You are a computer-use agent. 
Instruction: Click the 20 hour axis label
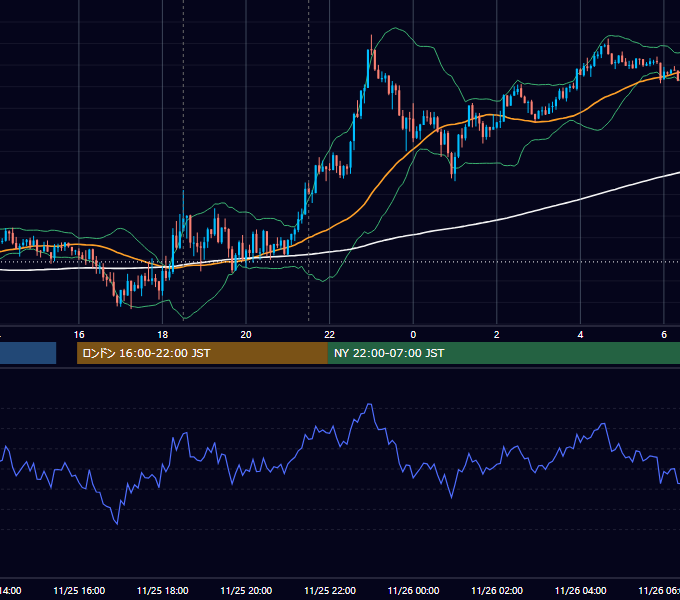[x=246, y=335]
